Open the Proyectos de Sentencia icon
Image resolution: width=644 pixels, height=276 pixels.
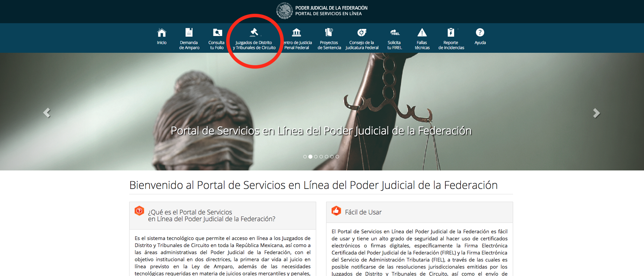pos(329,32)
